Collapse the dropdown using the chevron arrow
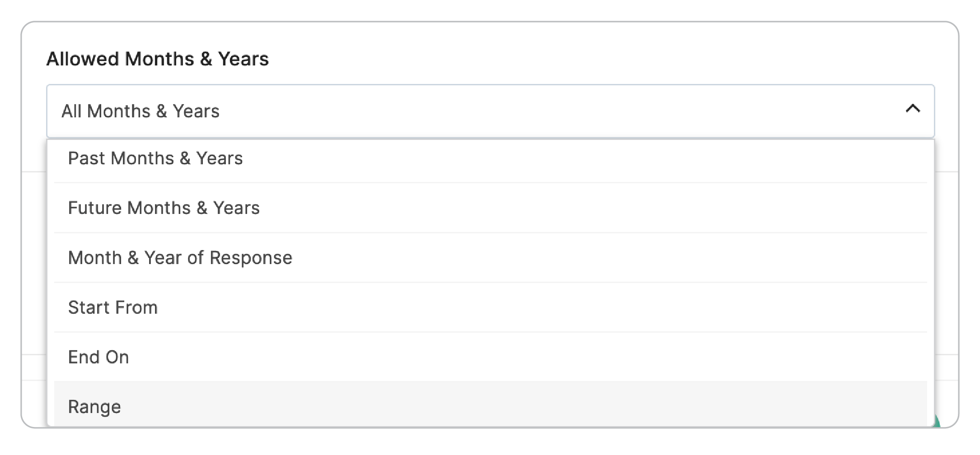This screenshot has height=455, width=980. 912,110
